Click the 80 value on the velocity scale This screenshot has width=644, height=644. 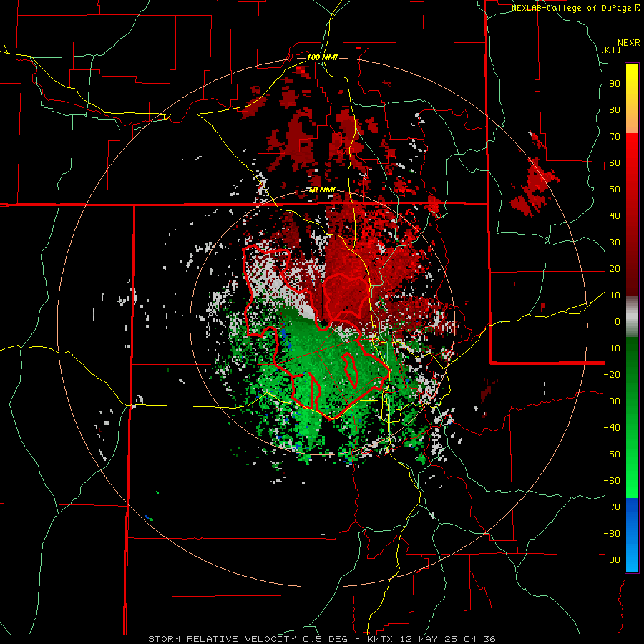[615, 109]
